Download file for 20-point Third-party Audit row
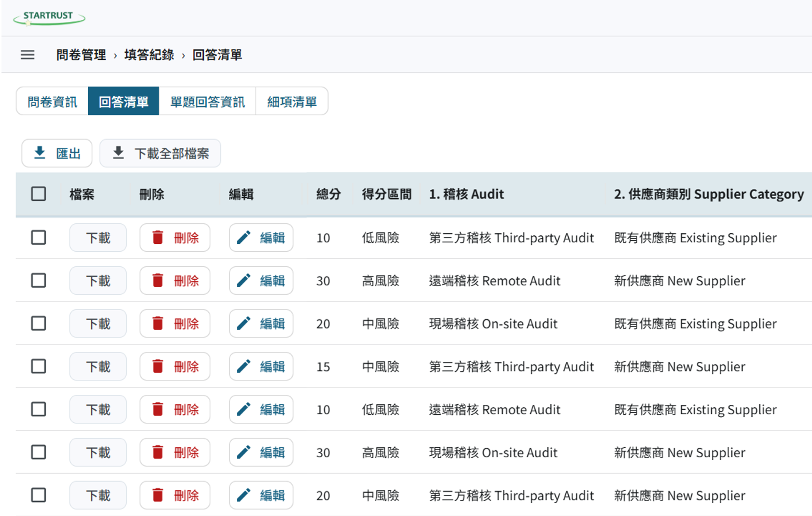 pos(98,495)
